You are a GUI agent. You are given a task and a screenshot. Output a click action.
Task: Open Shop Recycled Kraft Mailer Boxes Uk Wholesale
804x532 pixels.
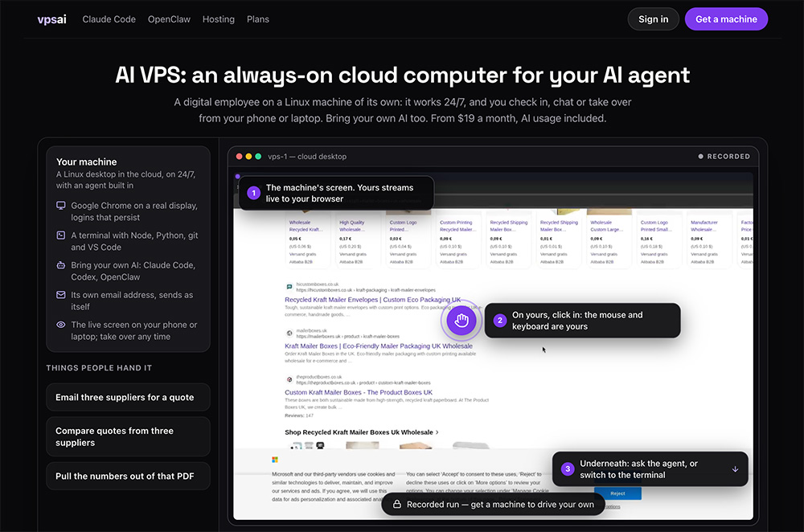tap(362, 432)
